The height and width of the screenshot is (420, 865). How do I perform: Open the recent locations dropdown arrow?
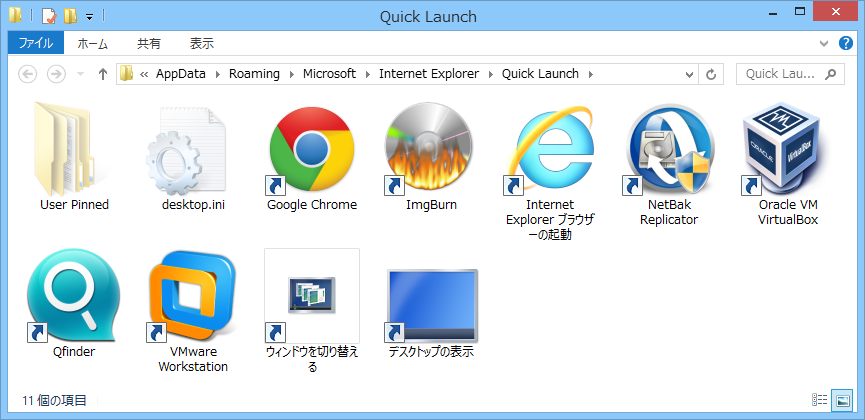pyautogui.click(x=80, y=74)
